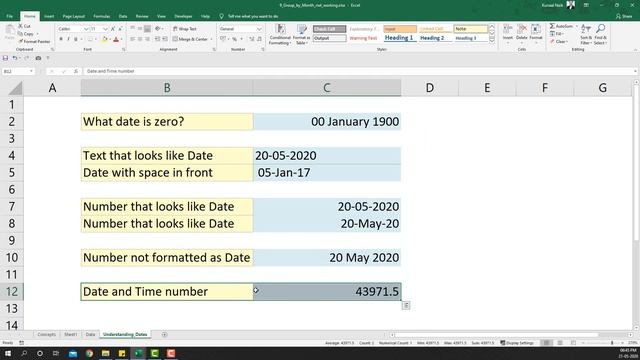Expand the cell Styles gallery
Screen dimensions: 640x360
pyautogui.click(x=492, y=40)
